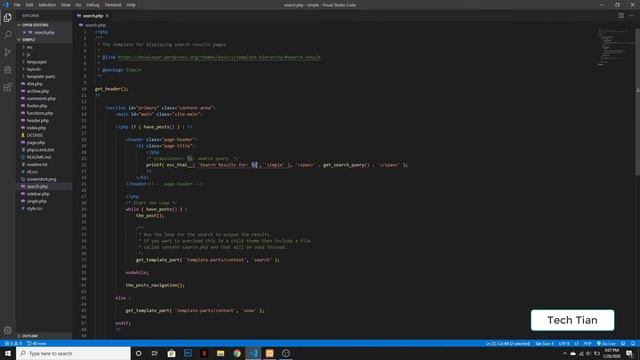This screenshot has width=640, height=360.
Task: Open the Manage gear at sidebar bottom
Action: pyautogui.click(x=8, y=330)
